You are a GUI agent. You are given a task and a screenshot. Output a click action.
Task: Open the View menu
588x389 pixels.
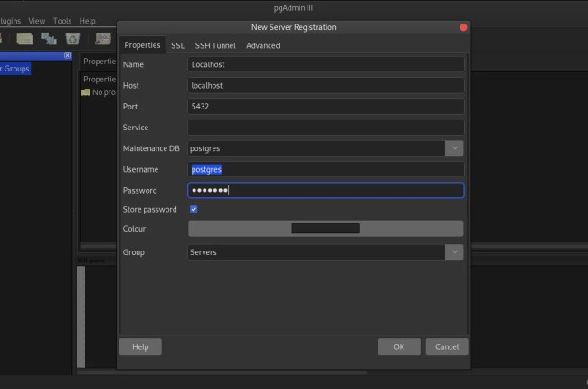click(x=37, y=21)
